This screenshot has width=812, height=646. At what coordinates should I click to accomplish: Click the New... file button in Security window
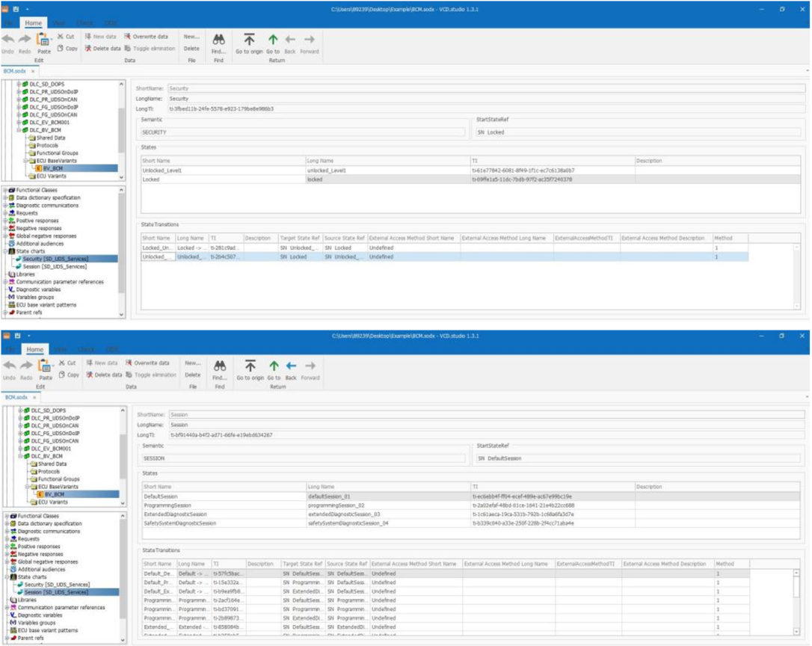click(x=191, y=37)
